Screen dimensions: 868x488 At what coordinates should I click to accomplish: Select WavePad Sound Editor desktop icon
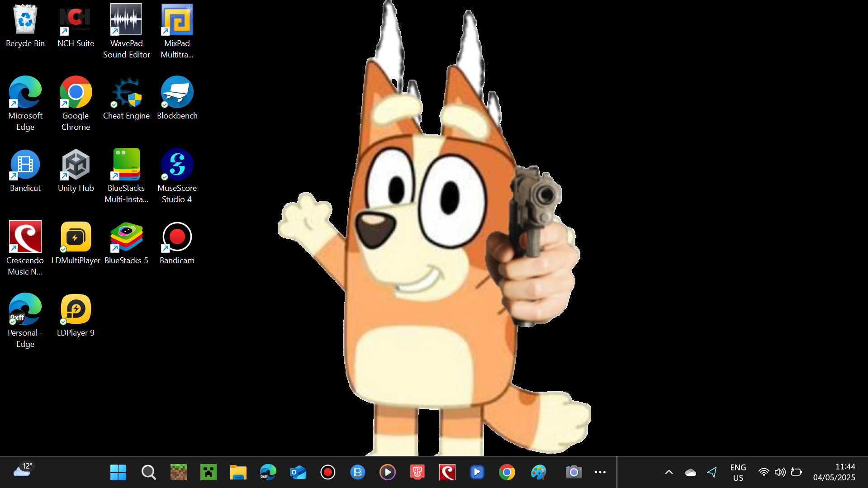126,31
